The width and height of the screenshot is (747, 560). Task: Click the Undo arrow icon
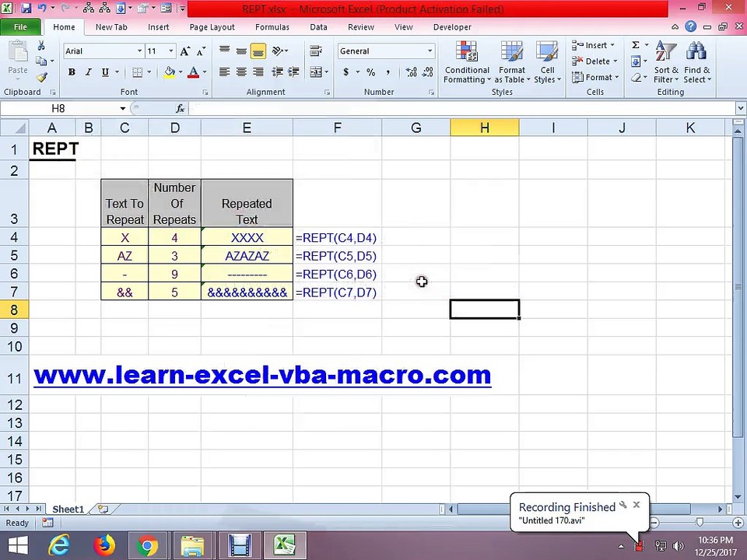(42, 8)
